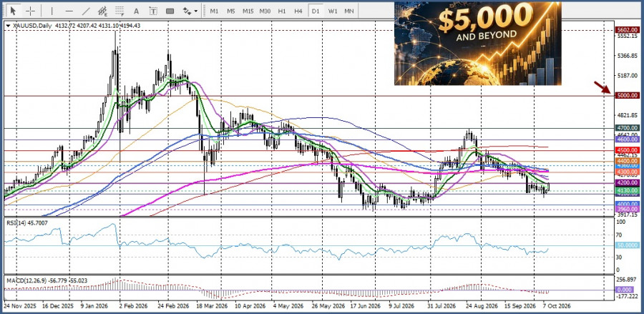Click the RSI 50.0000 level label
Viewport: 644px width, 314px height.
click(627, 245)
